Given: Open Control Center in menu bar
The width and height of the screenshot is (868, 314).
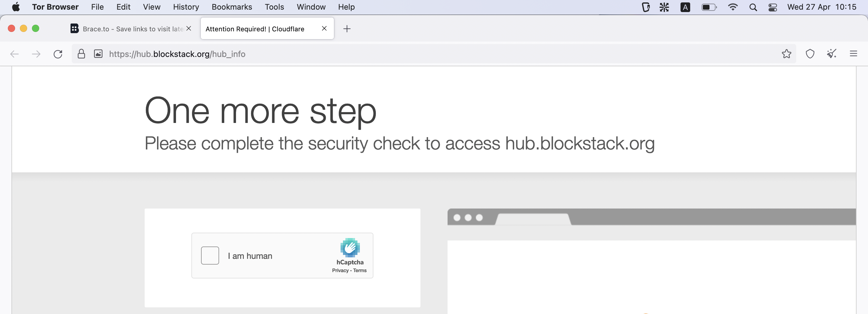Looking at the screenshot, I should [x=772, y=7].
